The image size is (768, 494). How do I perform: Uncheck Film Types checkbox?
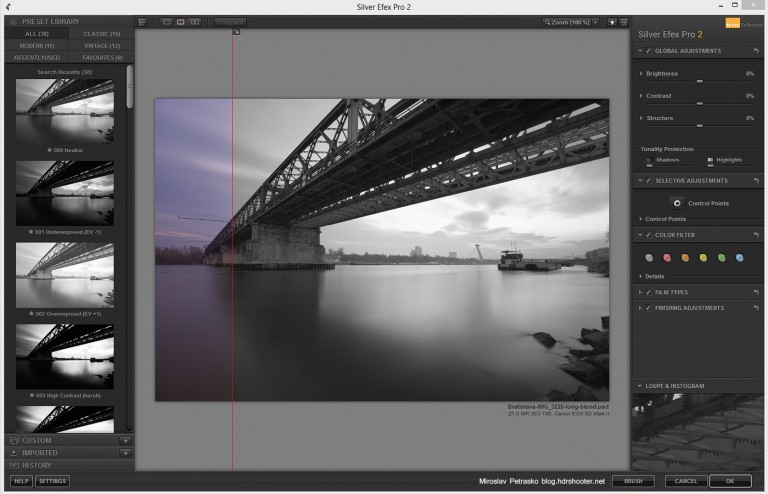click(648, 292)
